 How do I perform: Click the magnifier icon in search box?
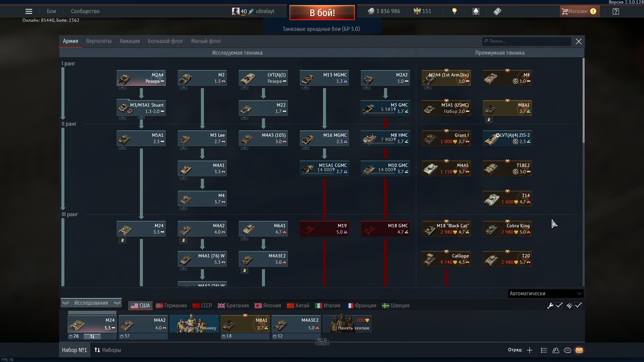(486, 41)
